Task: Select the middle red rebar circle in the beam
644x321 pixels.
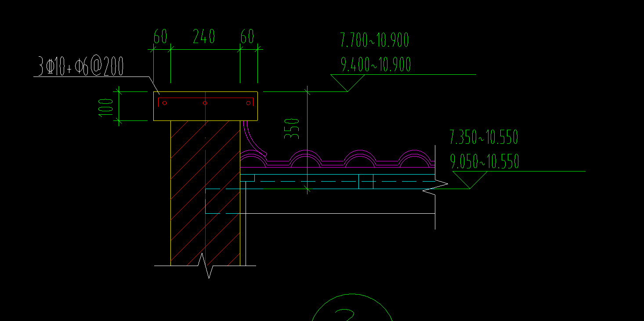Action: click(205, 103)
